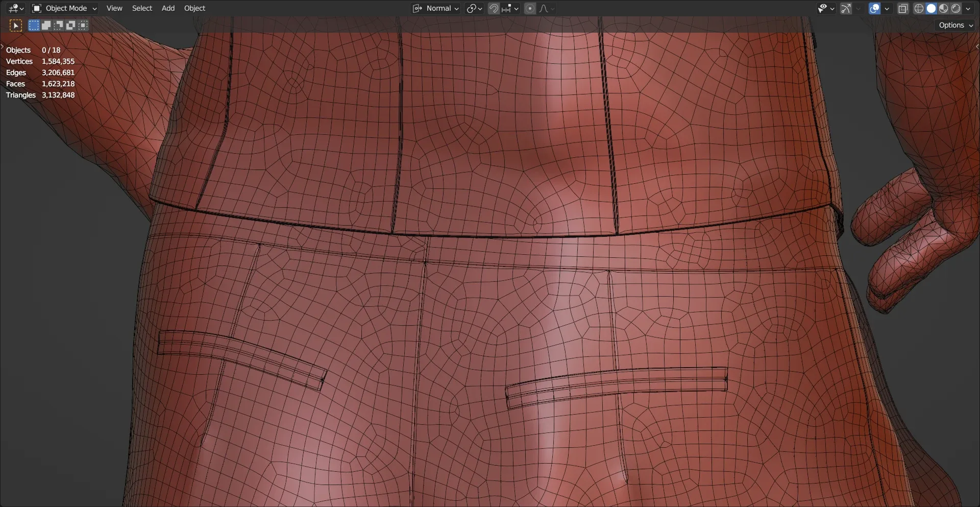The width and height of the screenshot is (980, 507).
Task: Open the Select menu
Action: click(142, 8)
